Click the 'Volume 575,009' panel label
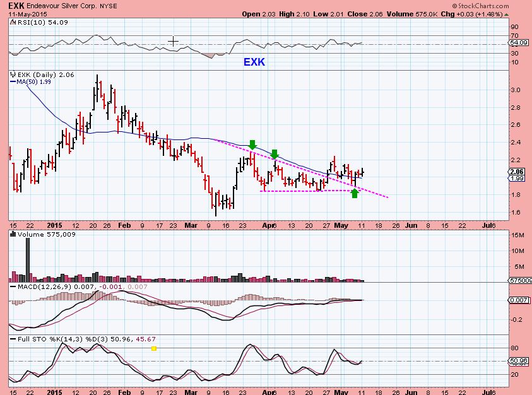Image resolution: width=532 pixels, height=395 pixels. (47, 235)
